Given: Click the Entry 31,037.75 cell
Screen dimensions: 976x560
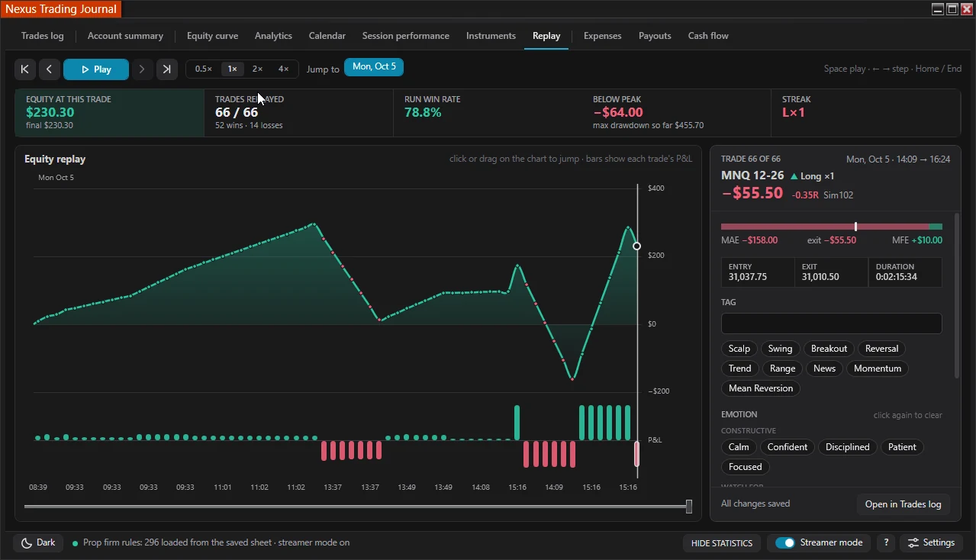Looking at the screenshot, I should pyautogui.click(x=758, y=272).
